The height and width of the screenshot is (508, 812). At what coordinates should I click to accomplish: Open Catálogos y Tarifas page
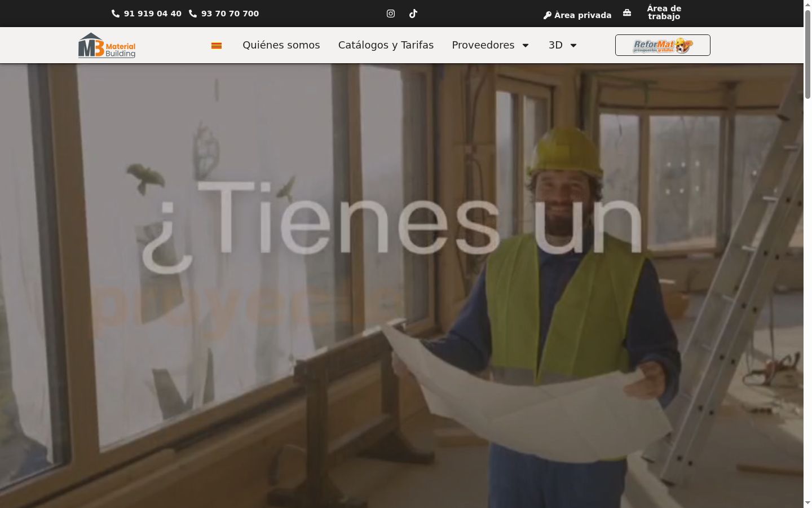[386, 45]
